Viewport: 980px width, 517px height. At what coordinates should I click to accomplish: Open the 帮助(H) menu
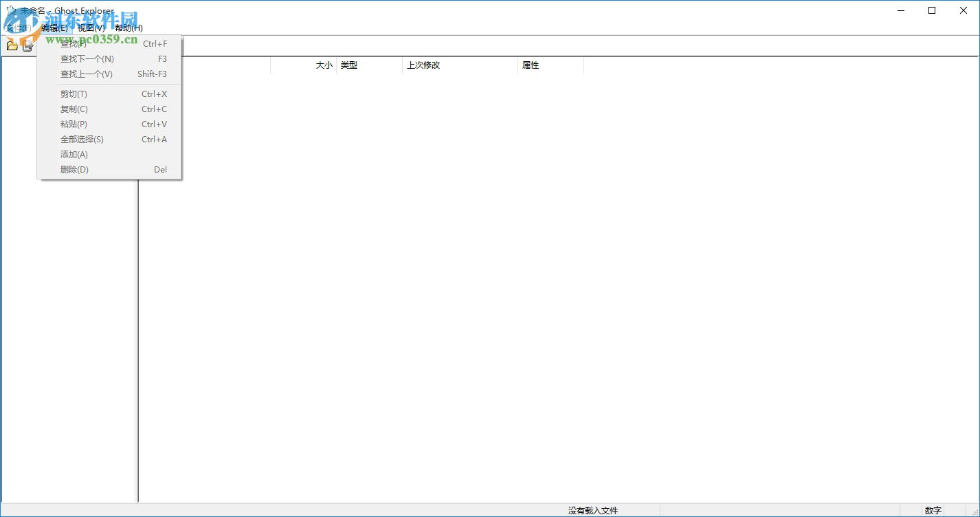coord(129,28)
